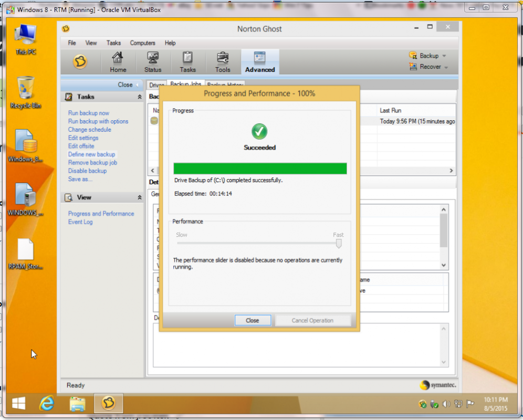Open the Windows Start button
Screen dimensions: 523x420
click(19, 403)
